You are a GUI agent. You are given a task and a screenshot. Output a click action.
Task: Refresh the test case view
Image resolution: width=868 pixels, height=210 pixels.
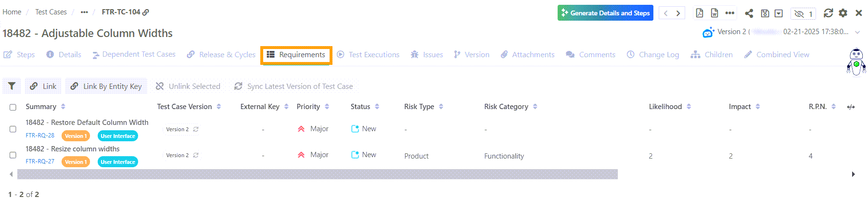point(828,13)
